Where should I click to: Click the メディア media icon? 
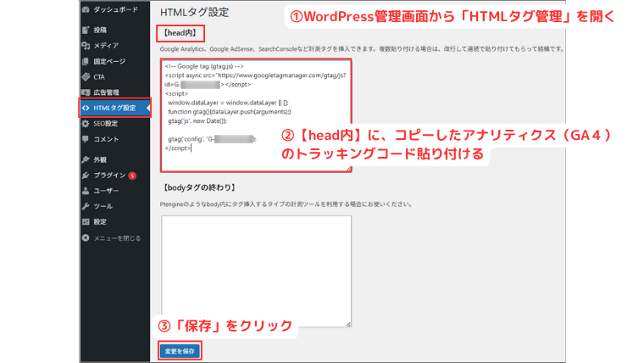[86, 46]
